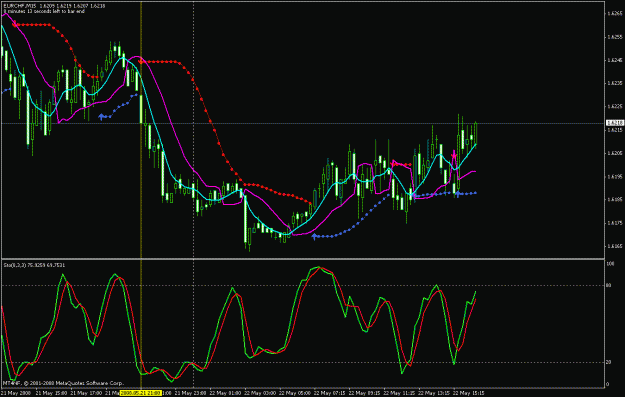Click the '21 May 17:00' time axis label

pyautogui.click(x=86, y=393)
